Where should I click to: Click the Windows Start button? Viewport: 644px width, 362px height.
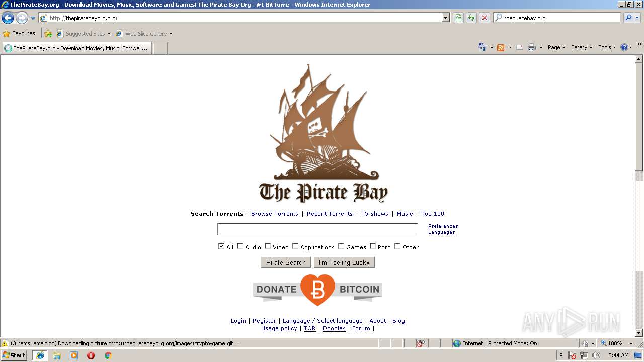(14, 355)
